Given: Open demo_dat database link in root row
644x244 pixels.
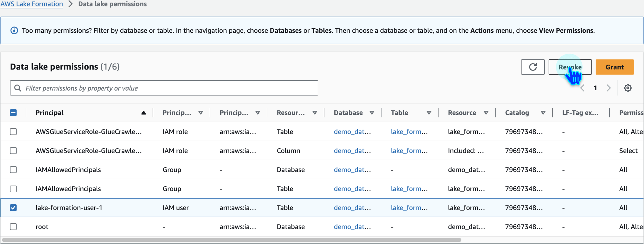Looking at the screenshot, I should (x=352, y=227).
